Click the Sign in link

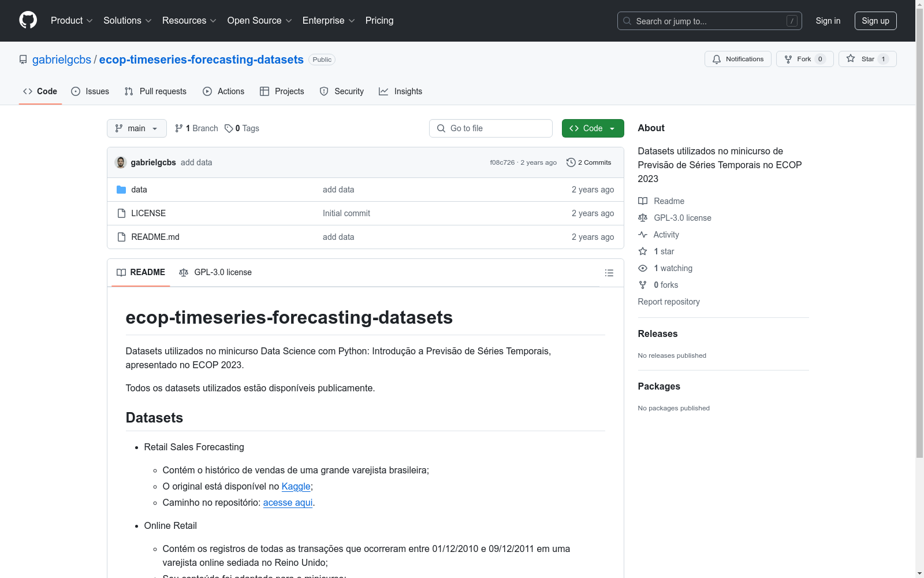[828, 21]
